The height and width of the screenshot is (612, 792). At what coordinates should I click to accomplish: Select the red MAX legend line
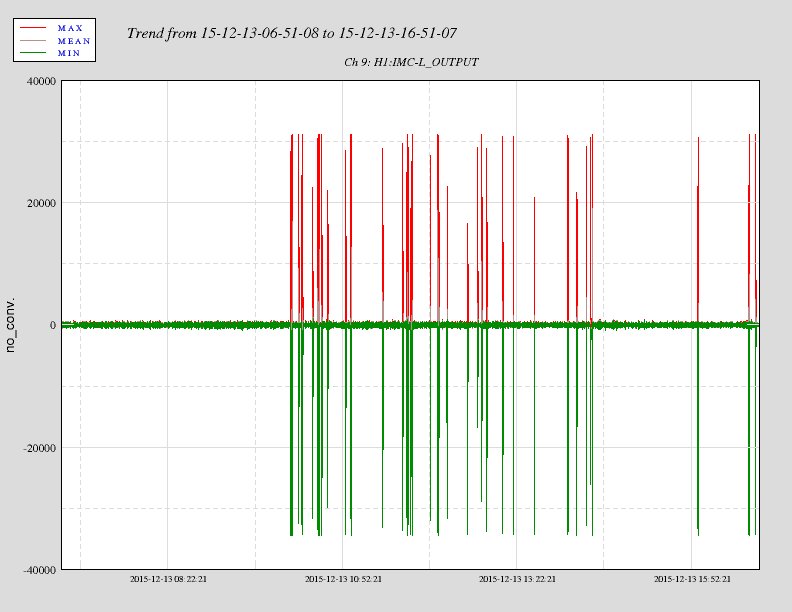33,28
